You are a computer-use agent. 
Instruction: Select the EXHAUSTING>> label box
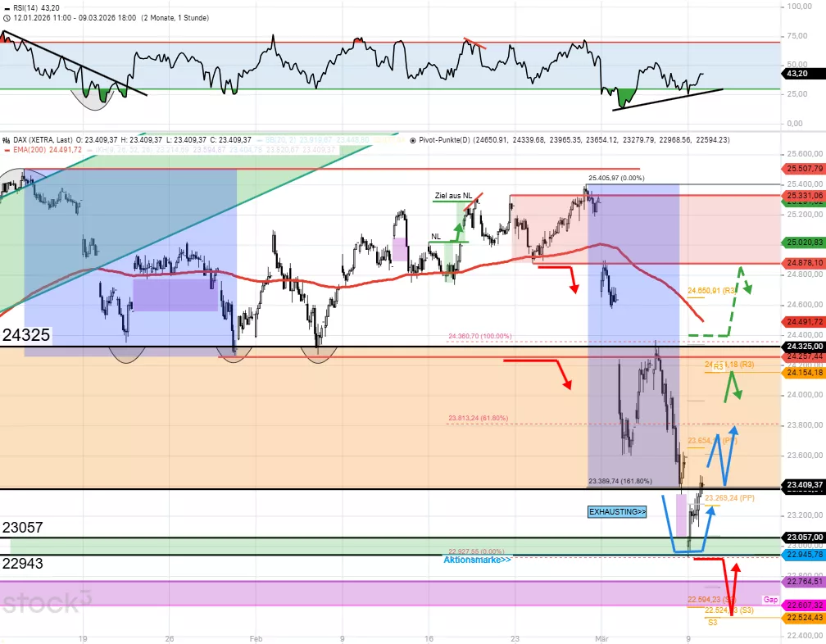pyautogui.click(x=617, y=512)
